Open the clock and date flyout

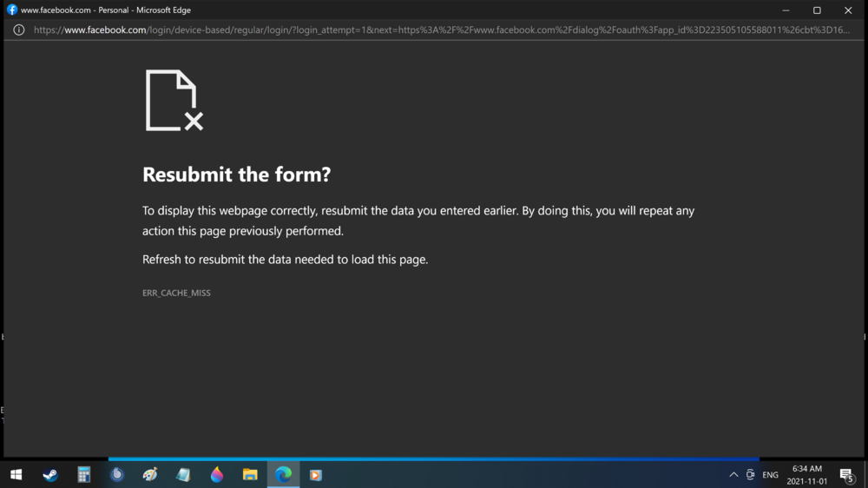806,475
